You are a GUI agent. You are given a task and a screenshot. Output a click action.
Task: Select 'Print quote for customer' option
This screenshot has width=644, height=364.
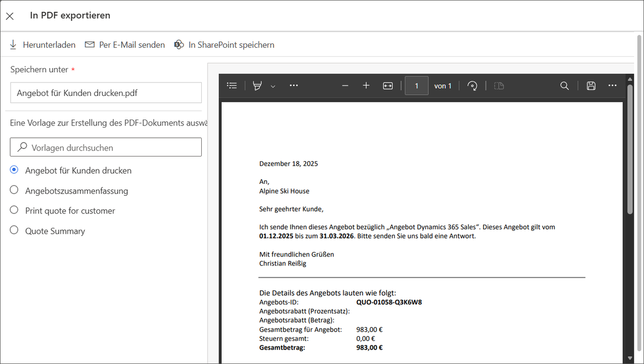point(14,211)
